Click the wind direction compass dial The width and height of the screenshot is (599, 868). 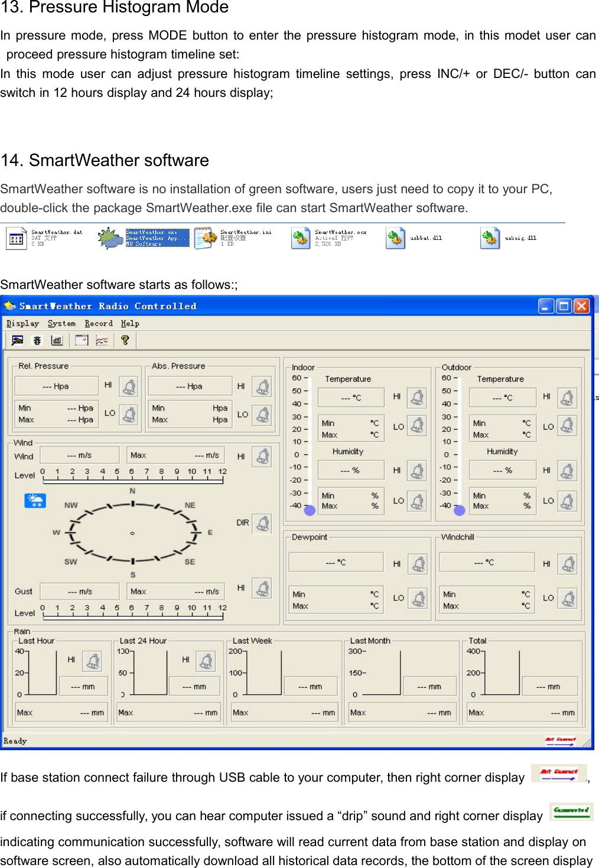point(132,533)
